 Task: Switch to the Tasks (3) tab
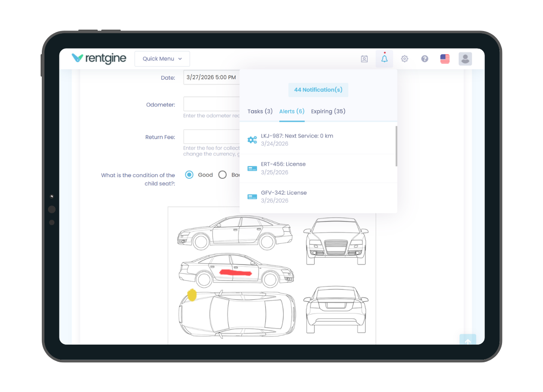[x=260, y=112]
